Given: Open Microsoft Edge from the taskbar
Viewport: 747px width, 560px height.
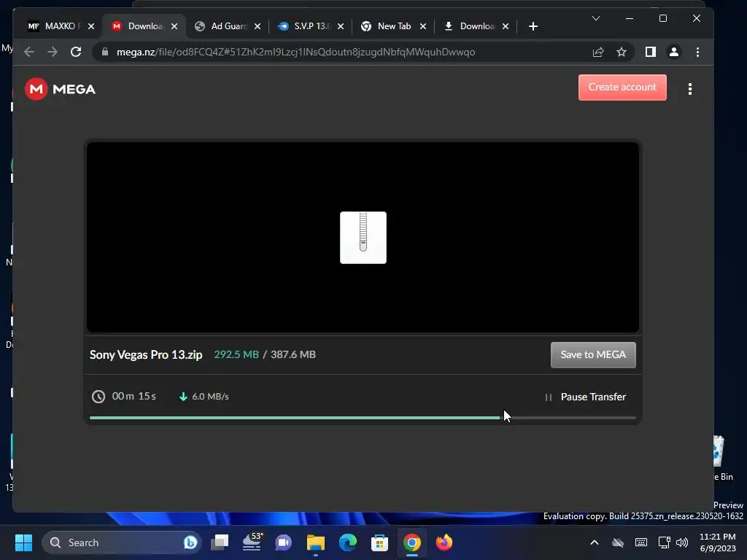Looking at the screenshot, I should click(x=348, y=542).
